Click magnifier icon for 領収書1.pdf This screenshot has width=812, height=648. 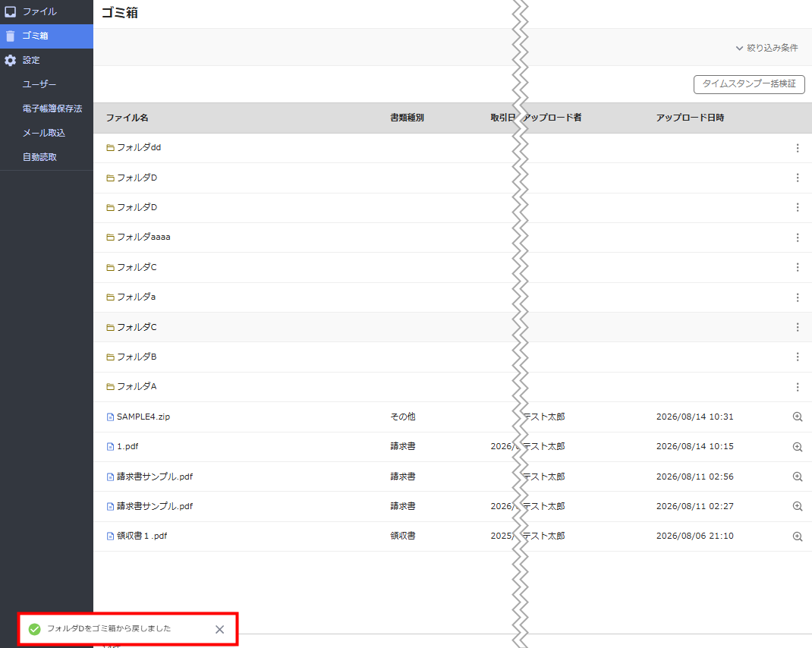798,536
